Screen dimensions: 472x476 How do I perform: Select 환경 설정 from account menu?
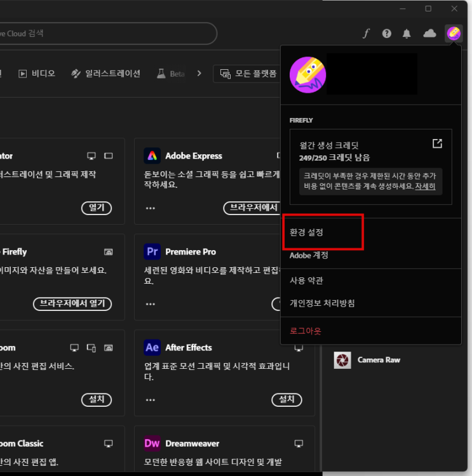pos(306,232)
